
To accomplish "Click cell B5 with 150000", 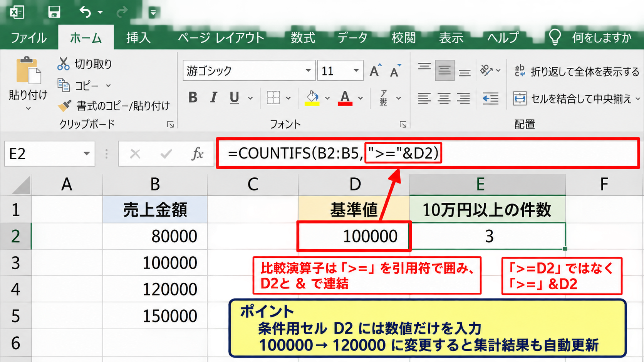I will point(155,316).
